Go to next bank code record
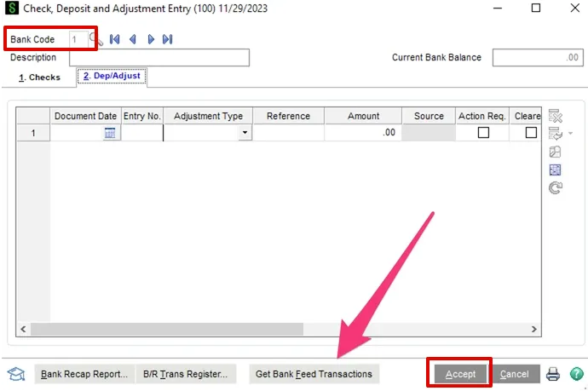Screen dimensions: 588x391 (x=151, y=39)
